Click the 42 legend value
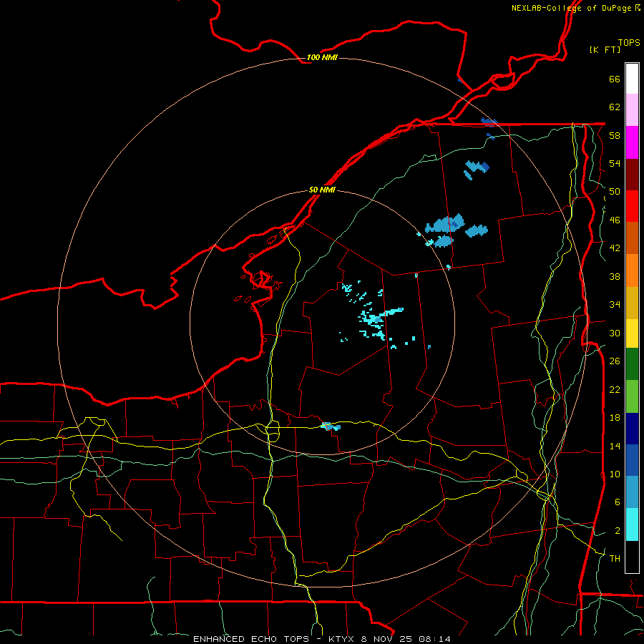Image resolution: width=644 pixels, height=644 pixels. (x=615, y=248)
